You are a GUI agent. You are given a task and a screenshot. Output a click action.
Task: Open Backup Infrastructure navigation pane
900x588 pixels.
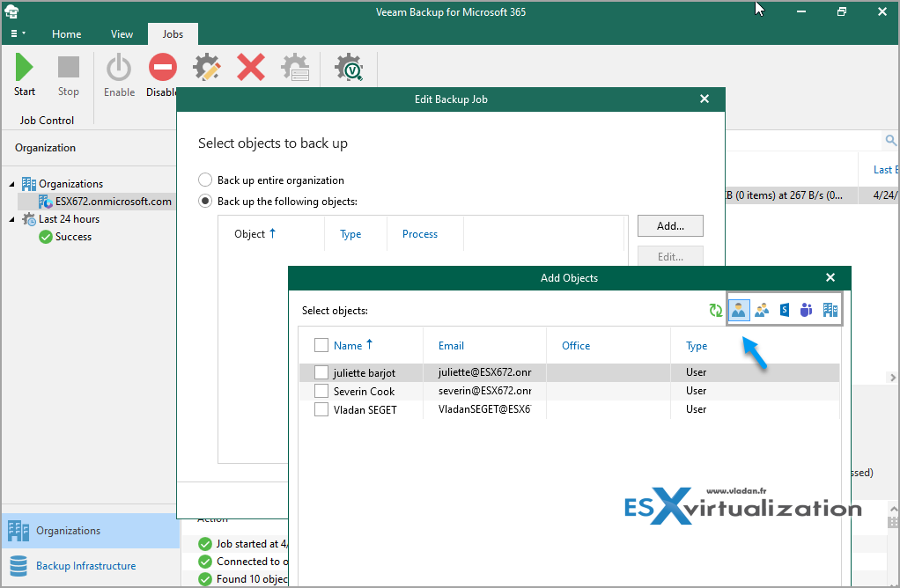[91, 566]
